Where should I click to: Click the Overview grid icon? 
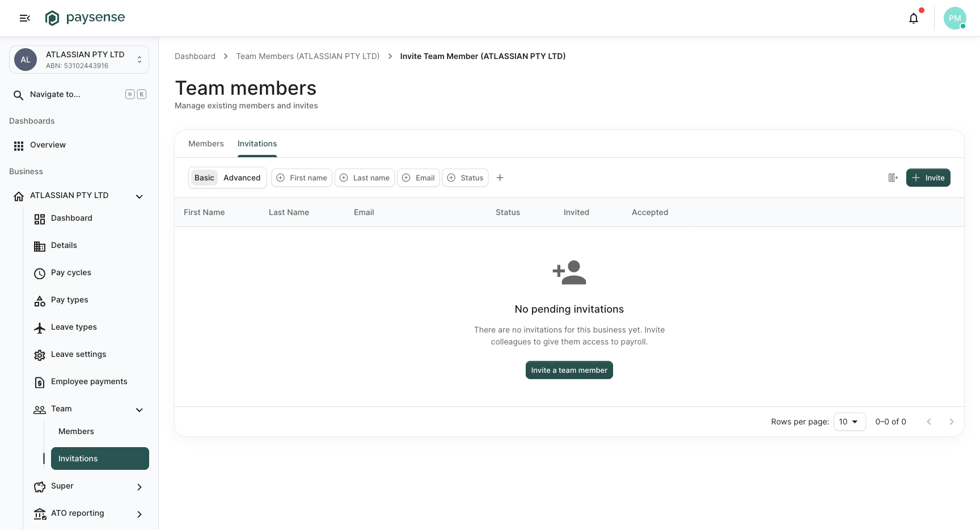(x=19, y=145)
